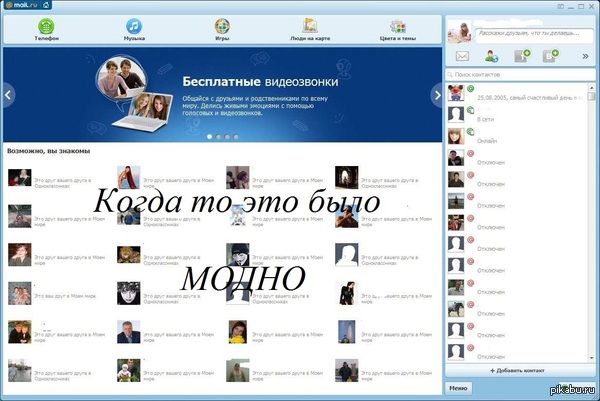Open the Меню button
Viewport: 600px width, 401px height.
(458, 387)
